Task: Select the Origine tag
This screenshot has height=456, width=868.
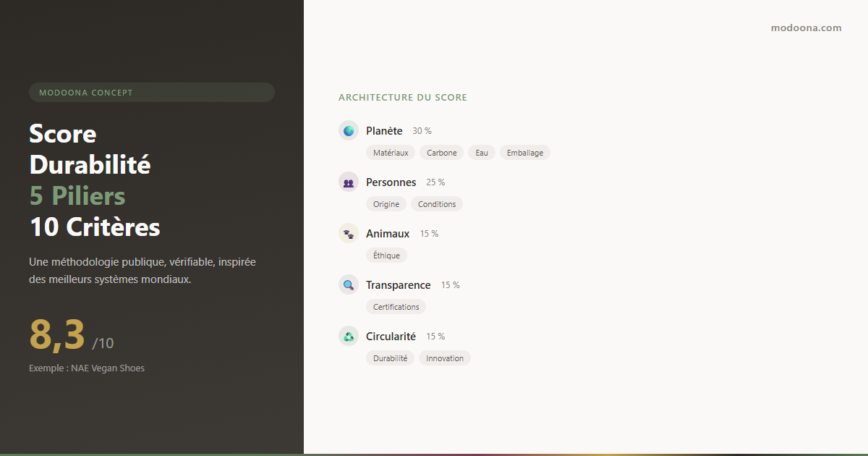Action: 386,204
